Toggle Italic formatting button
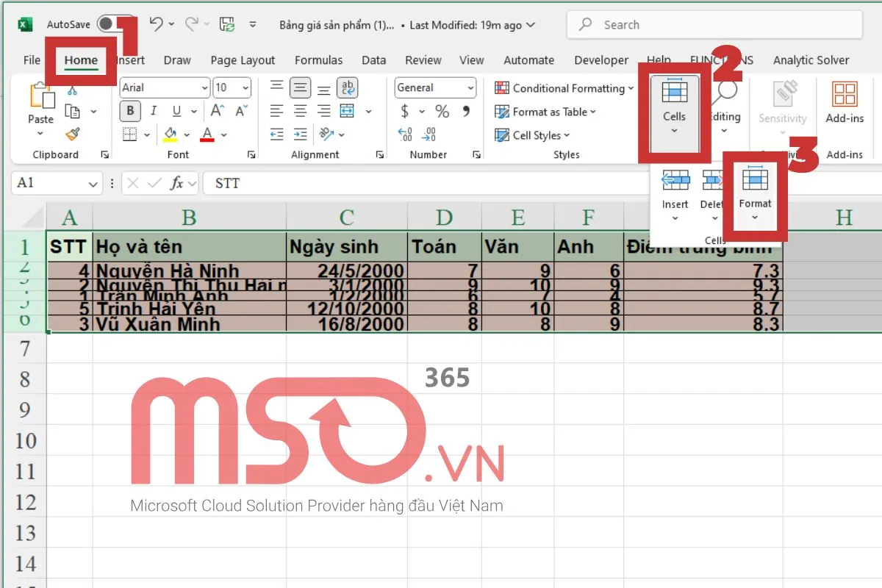The height and width of the screenshot is (588, 882). click(x=153, y=112)
